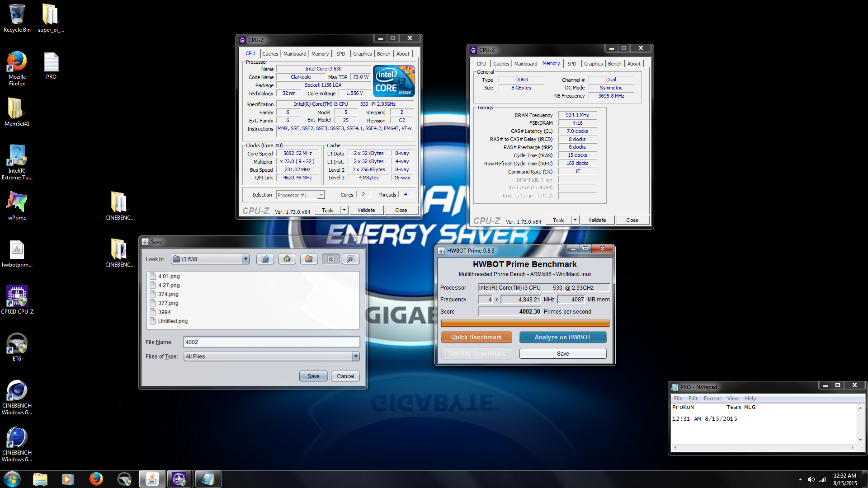The image size is (868, 488).
Task: Open super_pi folder on desktop
Action: pyautogui.click(x=51, y=18)
